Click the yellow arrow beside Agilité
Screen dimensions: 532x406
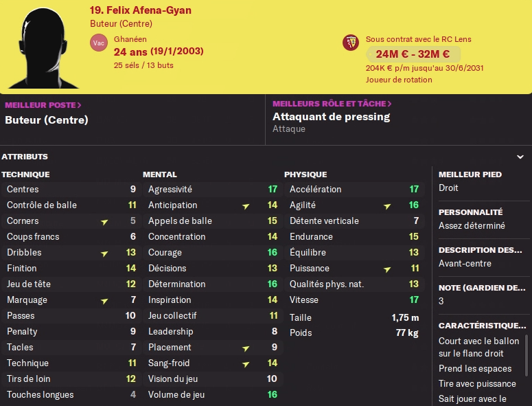pyautogui.click(x=387, y=205)
